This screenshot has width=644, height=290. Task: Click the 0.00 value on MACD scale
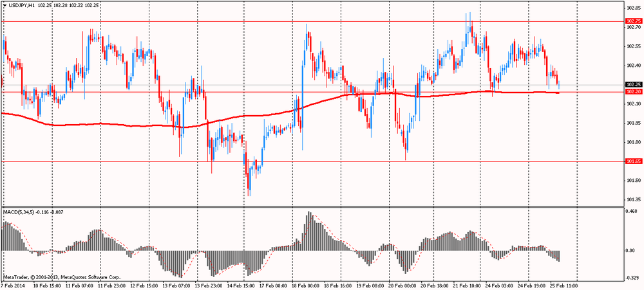(631, 250)
